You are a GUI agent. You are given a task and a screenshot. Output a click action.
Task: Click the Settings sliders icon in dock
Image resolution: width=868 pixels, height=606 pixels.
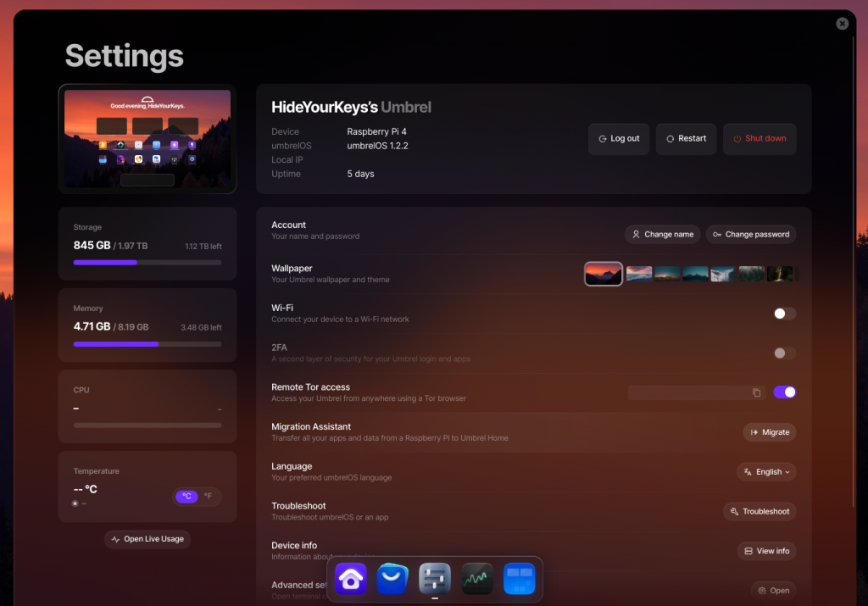(435, 579)
